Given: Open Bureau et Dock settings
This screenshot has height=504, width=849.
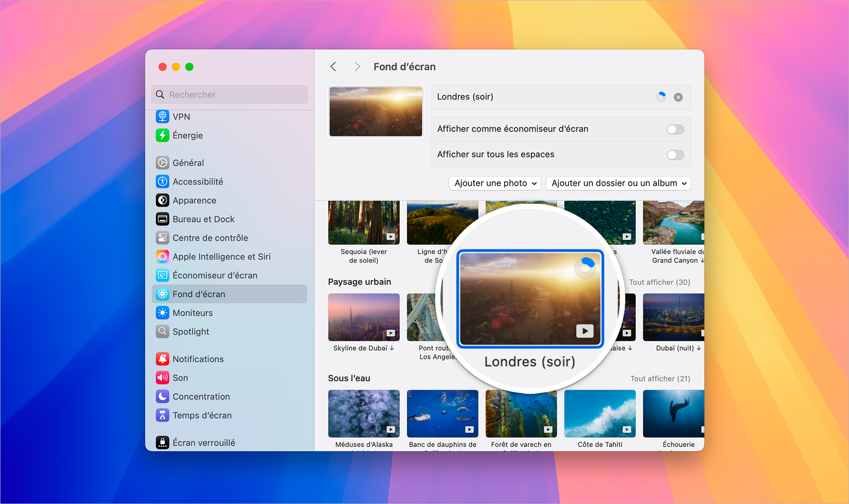Looking at the screenshot, I should tap(163, 219).
